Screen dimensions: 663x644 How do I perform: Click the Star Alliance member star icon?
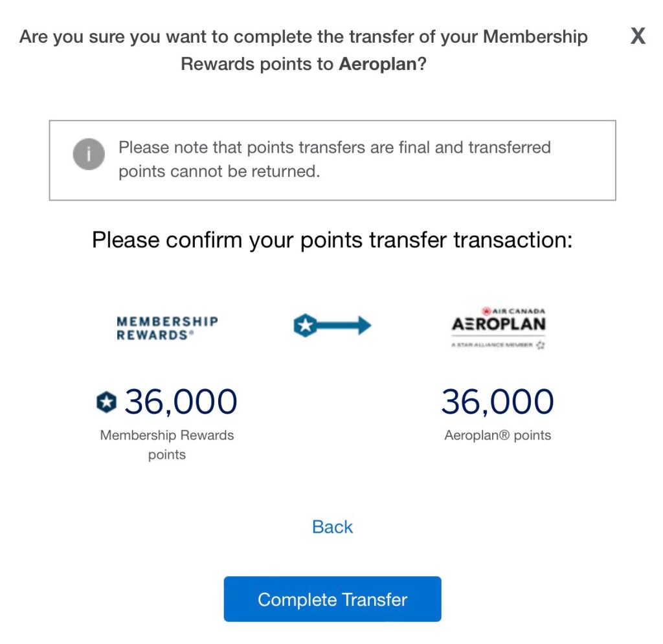541,346
